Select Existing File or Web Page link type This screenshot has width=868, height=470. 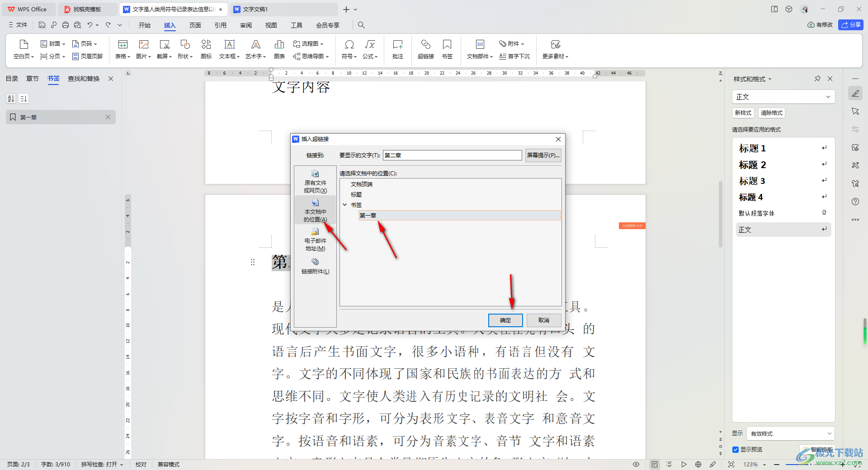pyautogui.click(x=315, y=181)
